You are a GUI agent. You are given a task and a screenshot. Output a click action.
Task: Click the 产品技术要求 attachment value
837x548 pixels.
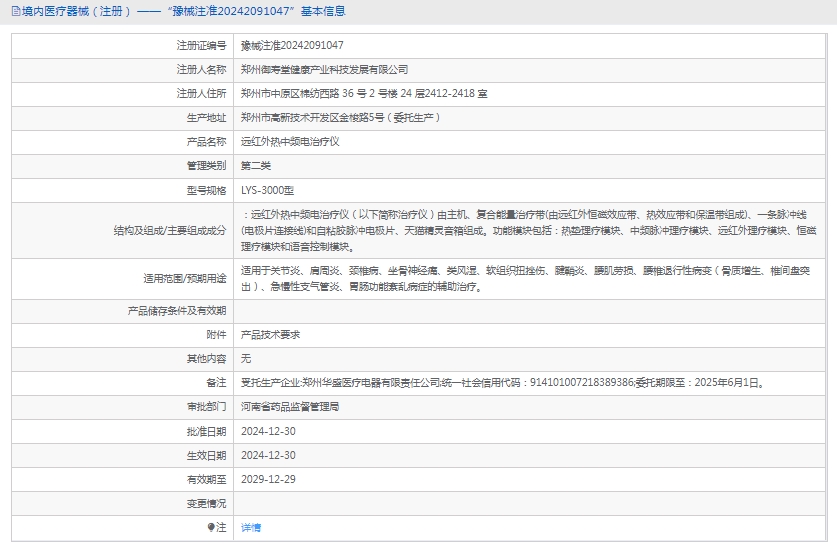[270, 335]
